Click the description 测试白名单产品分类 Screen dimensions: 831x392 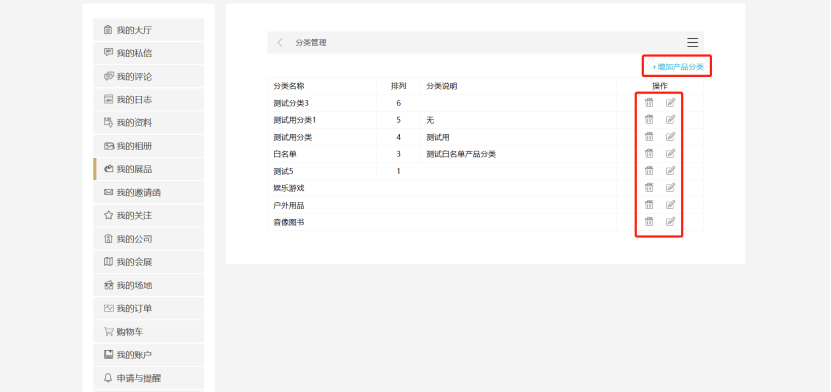pyautogui.click(x=461, y=154)
